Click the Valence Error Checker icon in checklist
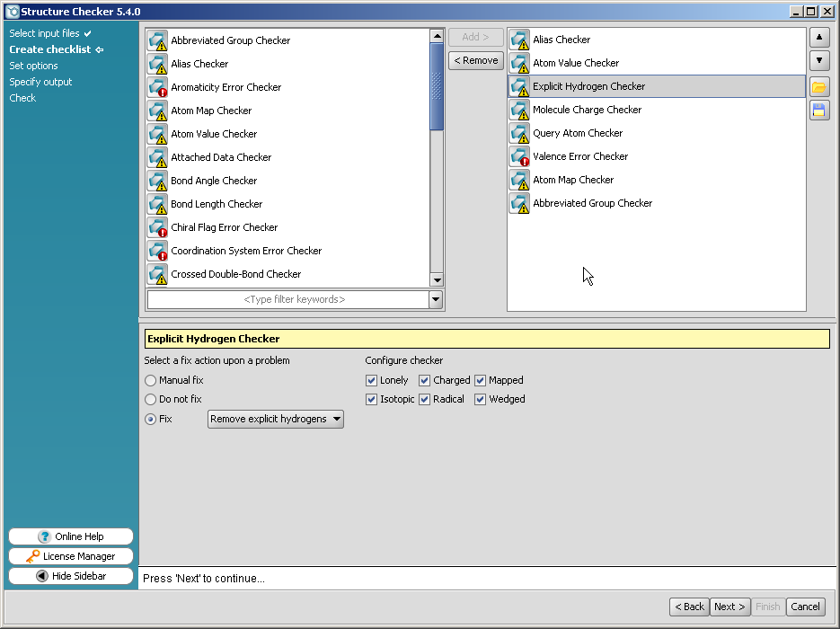 [x=519, y=156]
